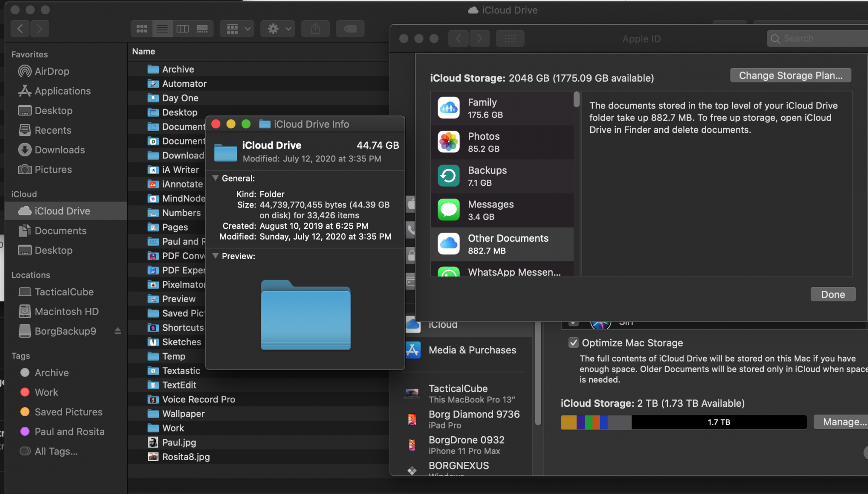Select Other Documents storage item

[502, 244]
